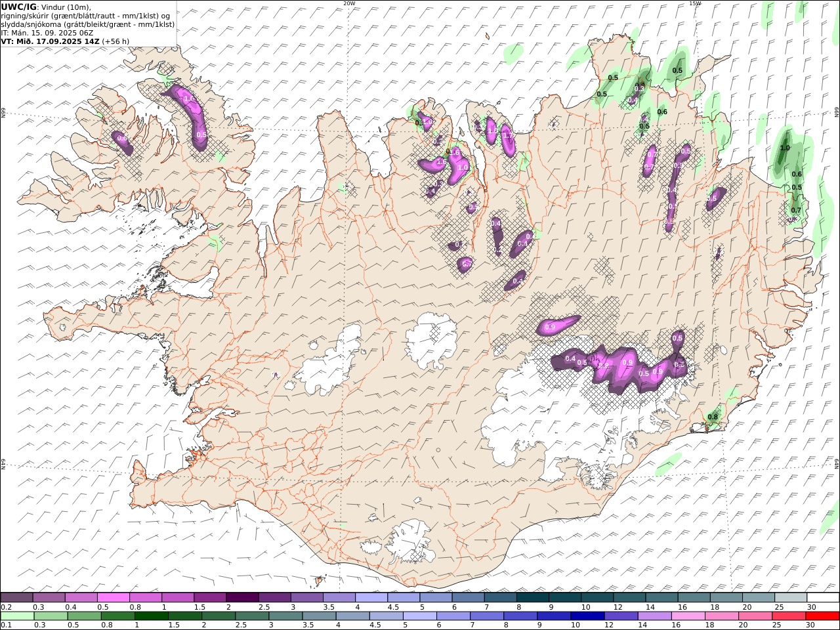Click the "30" label at the upper scale's end

811,607
